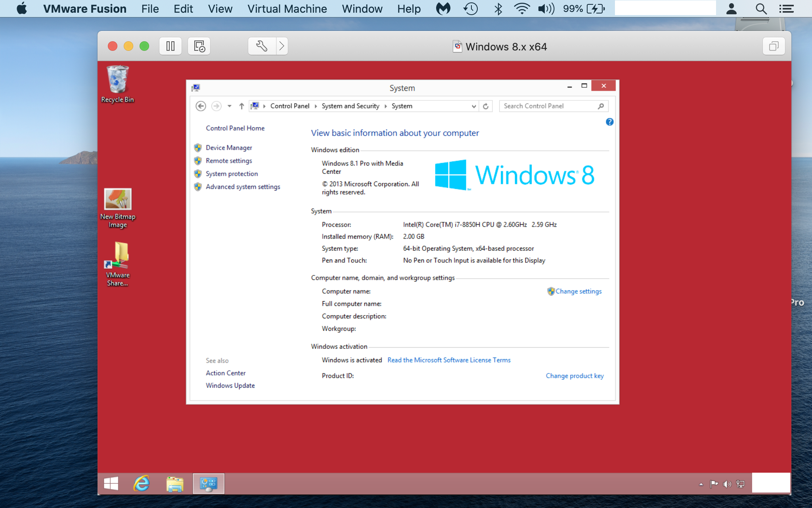
Task: Show hidden system tray icons
Action: (x=701, y=484)
